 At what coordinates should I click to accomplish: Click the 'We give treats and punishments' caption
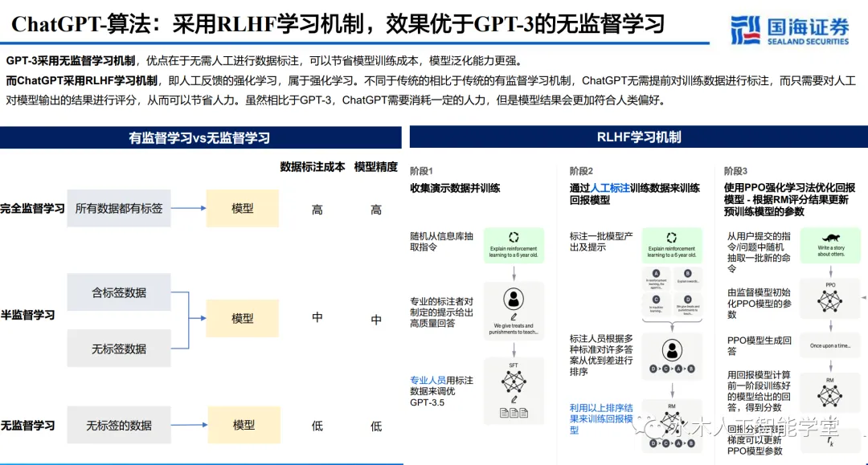point(514,329)
